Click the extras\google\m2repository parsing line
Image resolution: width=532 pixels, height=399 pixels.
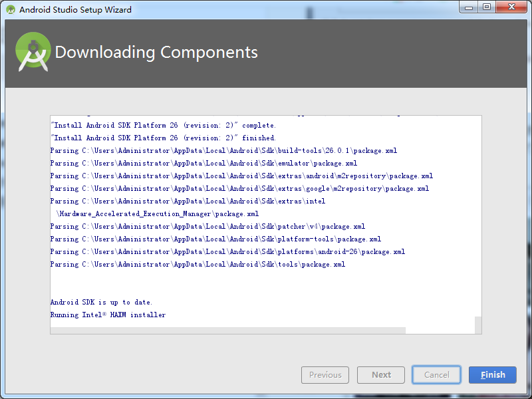click(239, 188)
